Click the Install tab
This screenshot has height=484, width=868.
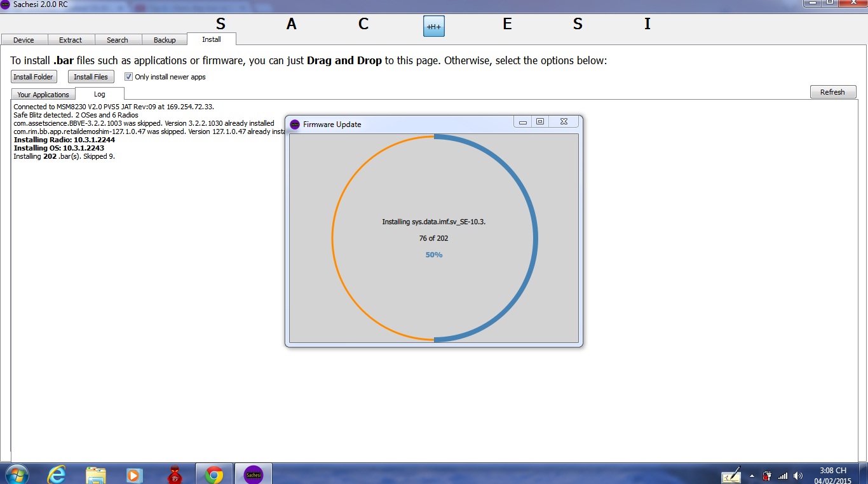tap(212, 39)
